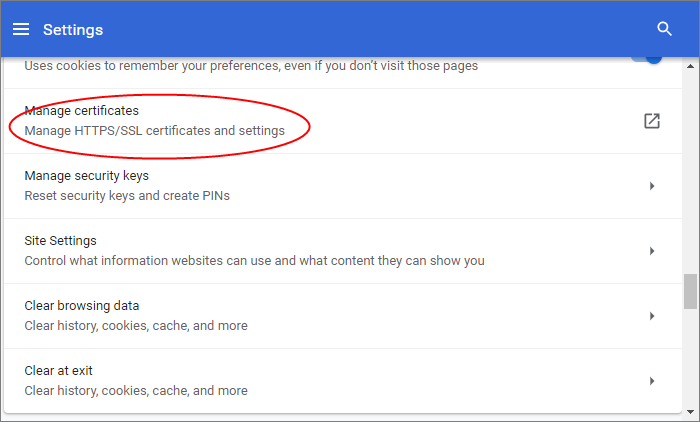Click Manage HTTPS/SSL certificates and settings description
This screenshot has width=700, height=422.
tap(154, 131)
